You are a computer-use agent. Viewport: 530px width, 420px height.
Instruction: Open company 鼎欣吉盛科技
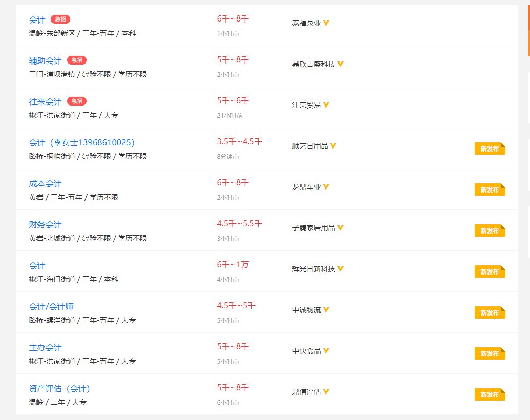coord(313,64)
